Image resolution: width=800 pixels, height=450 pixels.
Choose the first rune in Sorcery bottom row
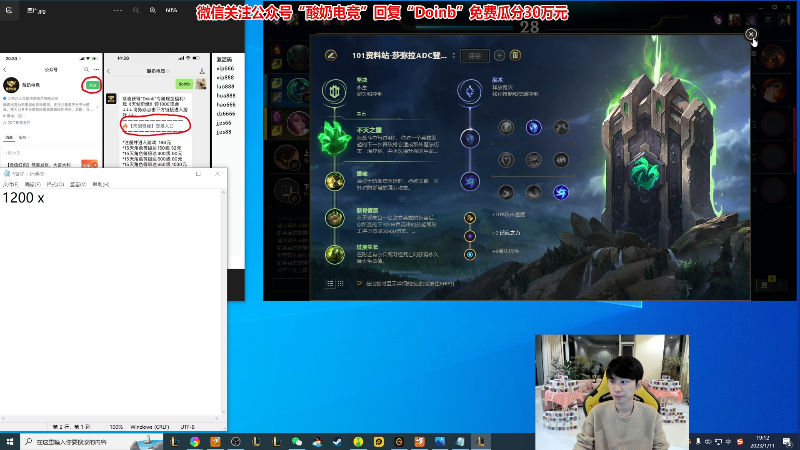[x=506, y=192]
